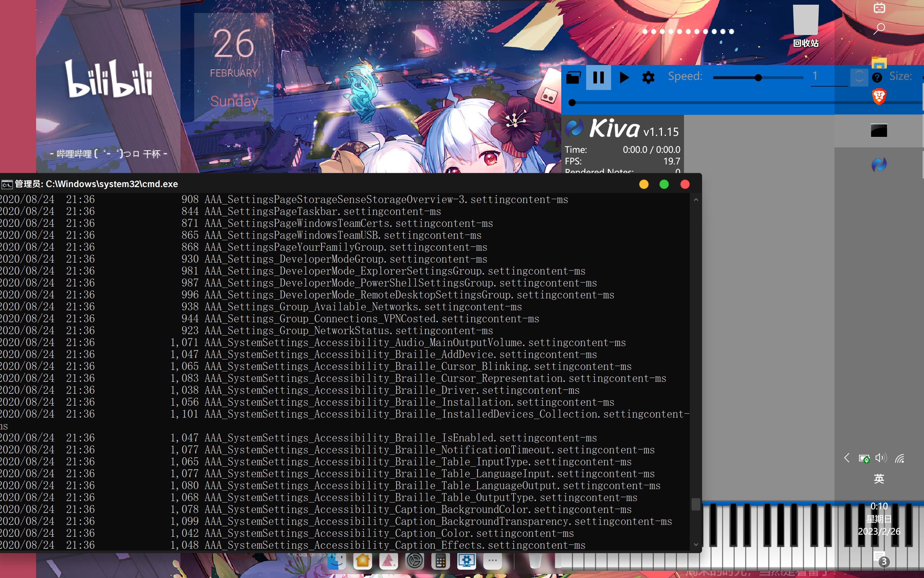Click the cmd vertical scrollbar thumb
Screen dimensions: 924x578
click(x=696, y=504)
